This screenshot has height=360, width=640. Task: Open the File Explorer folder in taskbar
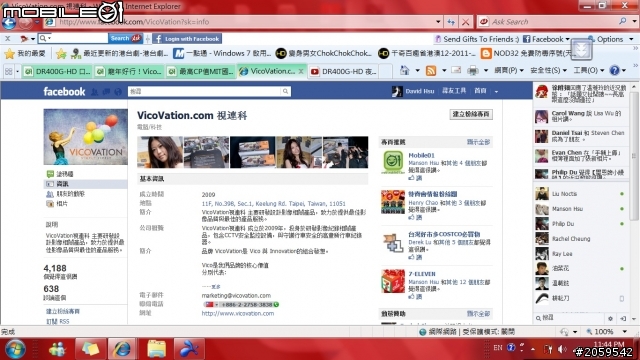point(156,349)
